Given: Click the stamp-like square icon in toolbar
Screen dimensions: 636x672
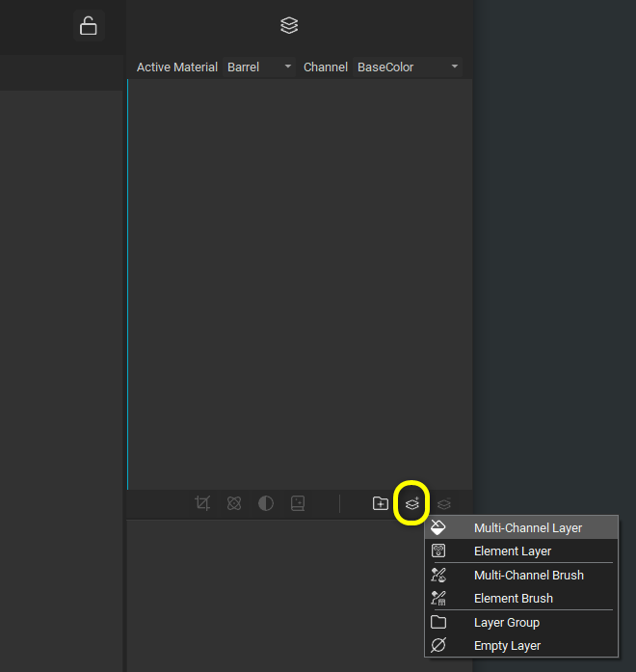Looking at the screenshot, I should [x=298, y=503].
